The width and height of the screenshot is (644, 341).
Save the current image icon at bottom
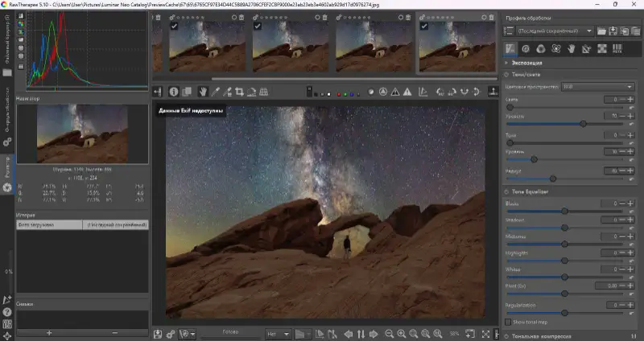point(157,334)
